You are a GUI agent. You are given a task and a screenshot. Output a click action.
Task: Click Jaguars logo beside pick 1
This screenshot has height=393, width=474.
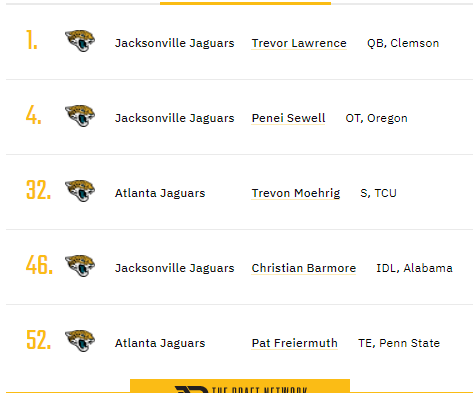tap(80, 41)
